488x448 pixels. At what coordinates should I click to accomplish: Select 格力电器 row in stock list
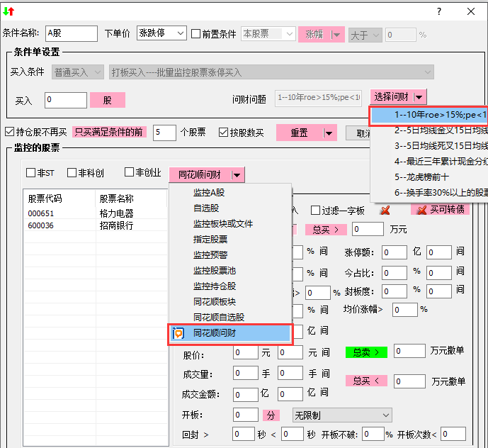coord(116,213)
